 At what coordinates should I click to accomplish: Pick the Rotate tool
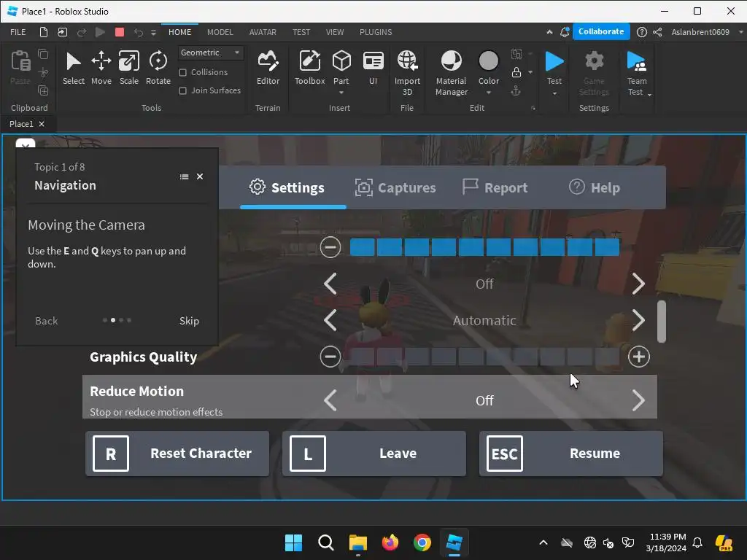click(x=158, y=68)
